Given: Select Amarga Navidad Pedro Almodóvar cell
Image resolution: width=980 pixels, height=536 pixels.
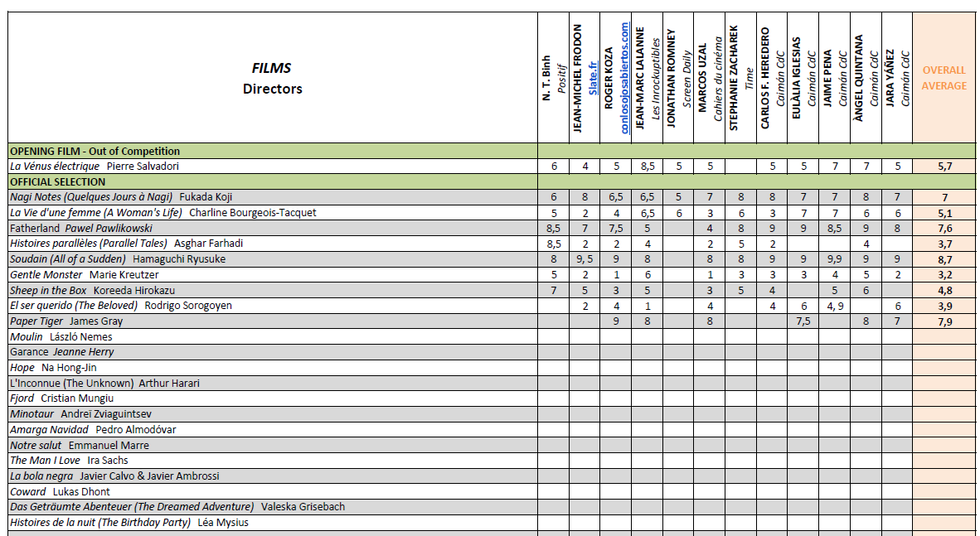Looking at the screenshot, I should coord(273,430).
